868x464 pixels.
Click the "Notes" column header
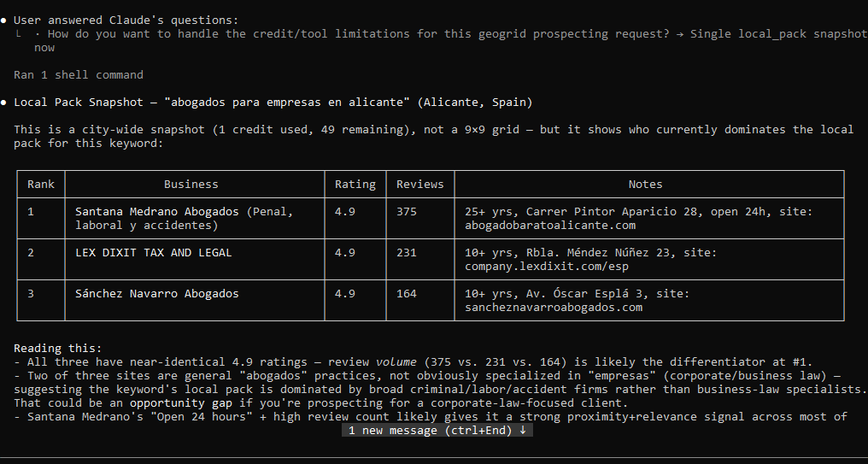(646, 185)
